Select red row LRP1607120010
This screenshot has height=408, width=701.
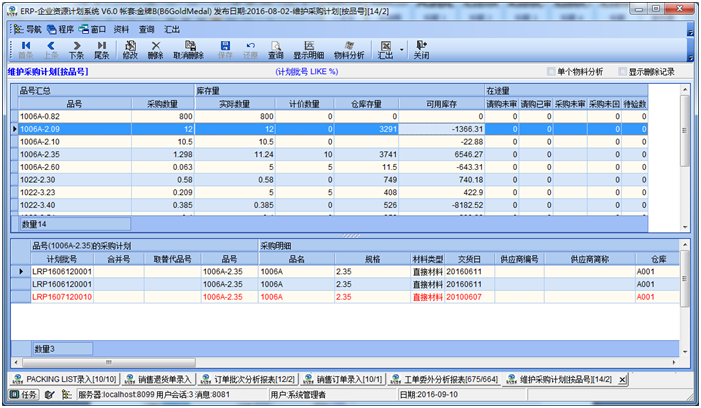(344, 297)
